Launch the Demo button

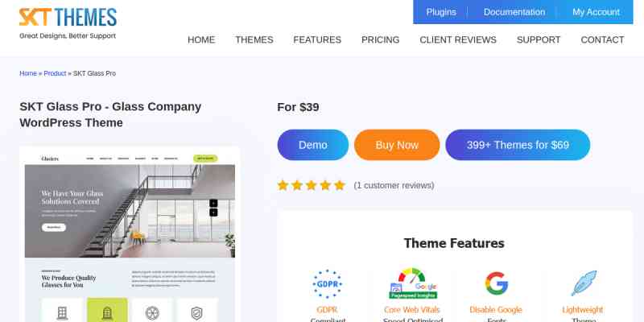click(x=313, y=145)
